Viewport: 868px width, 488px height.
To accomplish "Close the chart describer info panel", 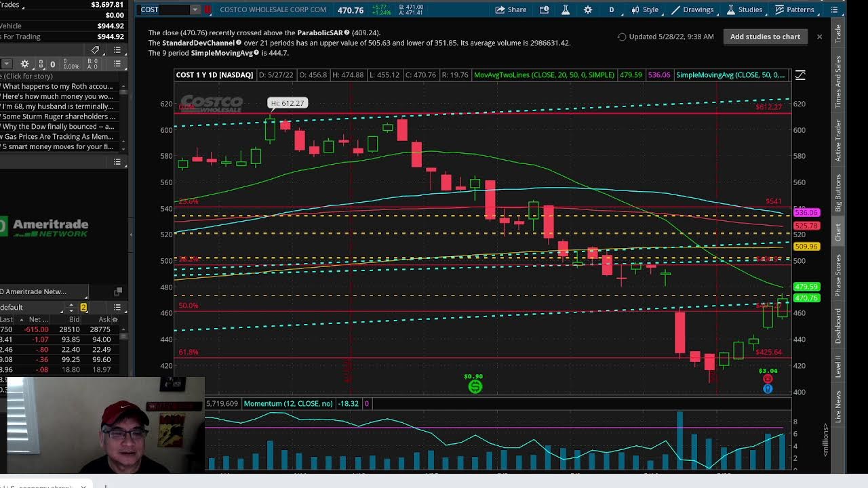I will pyautogui.click(x=819, y=37).
